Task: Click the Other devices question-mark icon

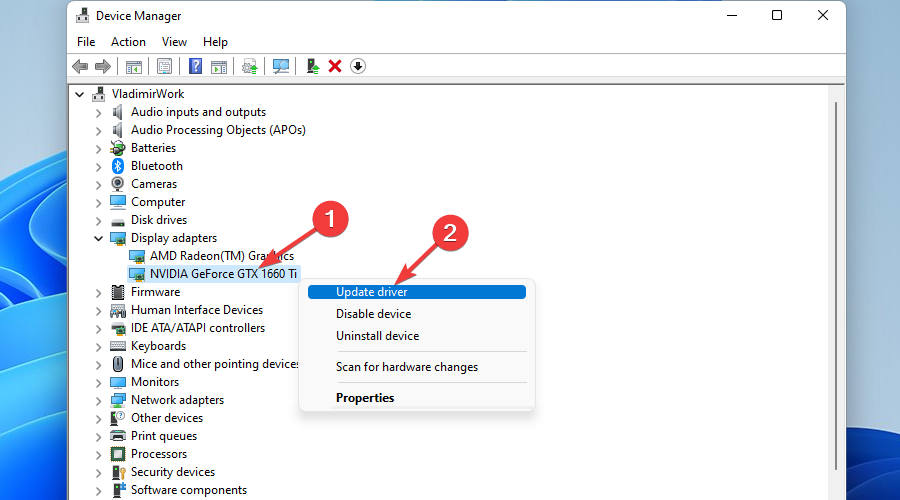Action: (x=118, y=418)
